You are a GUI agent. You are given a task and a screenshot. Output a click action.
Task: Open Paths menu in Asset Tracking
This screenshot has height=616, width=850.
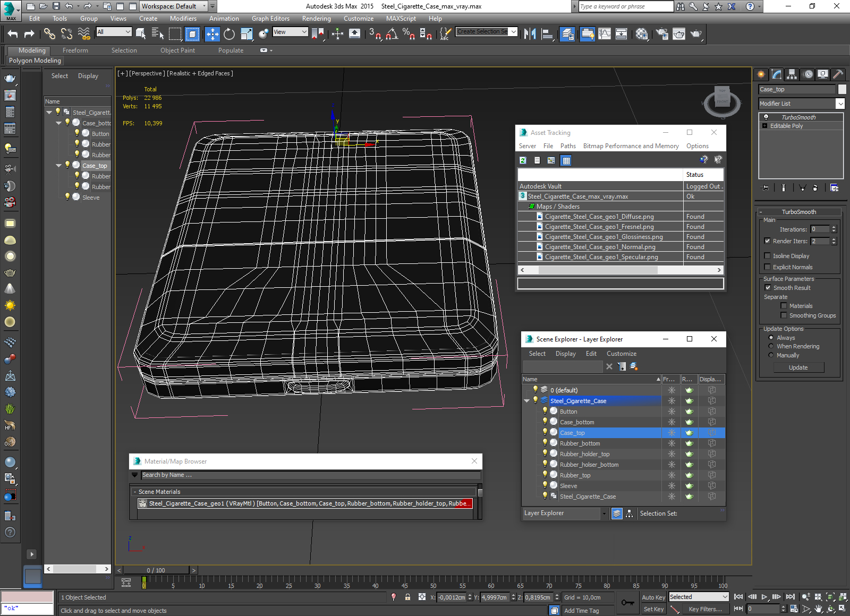(x=568, y=146)
